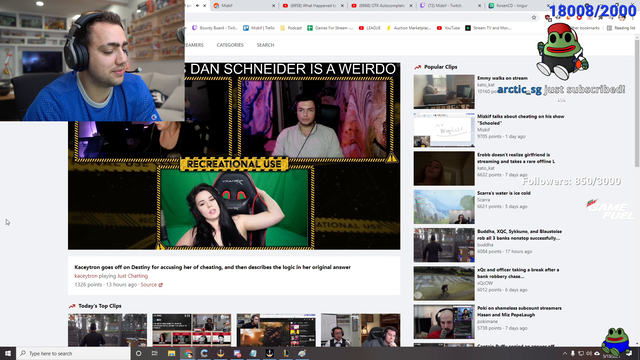Show hidden system tray icons

pos(565,353)
